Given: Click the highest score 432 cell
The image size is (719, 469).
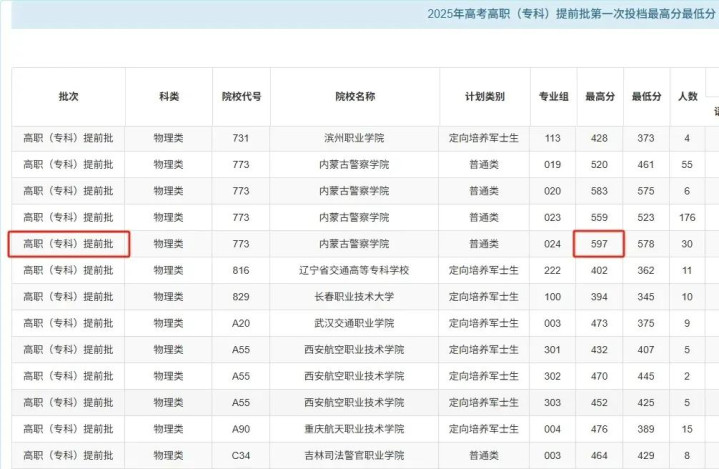Looking at the screenshot, I should pyautogui.click(x=599, y=350).
